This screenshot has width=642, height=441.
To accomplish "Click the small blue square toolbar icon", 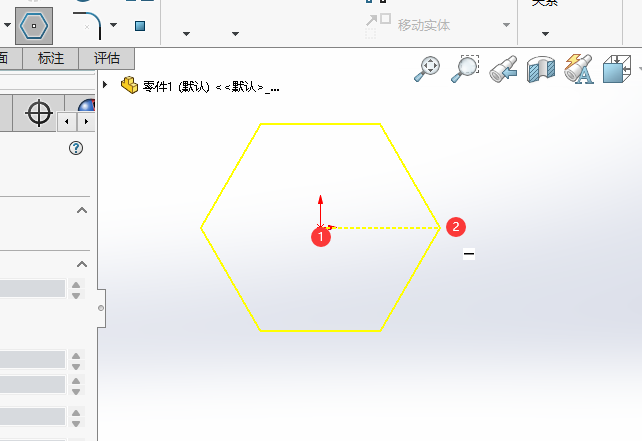I will 140,26.
